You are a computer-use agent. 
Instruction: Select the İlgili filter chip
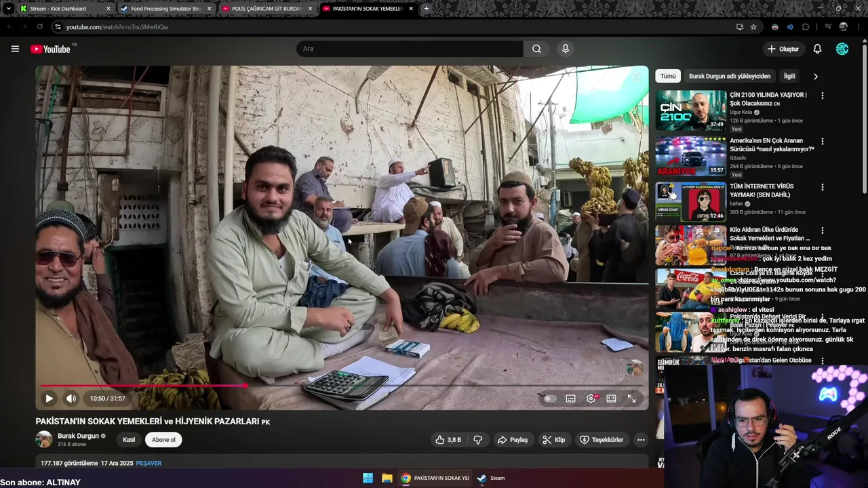(x=789, y=77)
